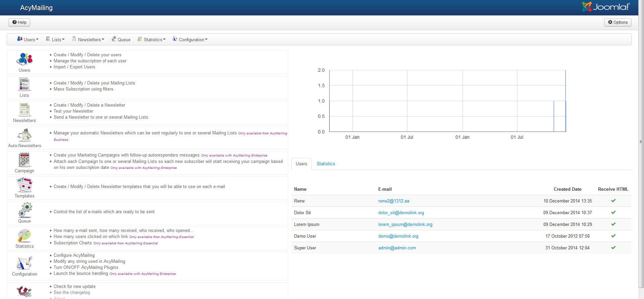Click 'See the changelog' text
Screen dimensions: 644x299
click(72, 293)
